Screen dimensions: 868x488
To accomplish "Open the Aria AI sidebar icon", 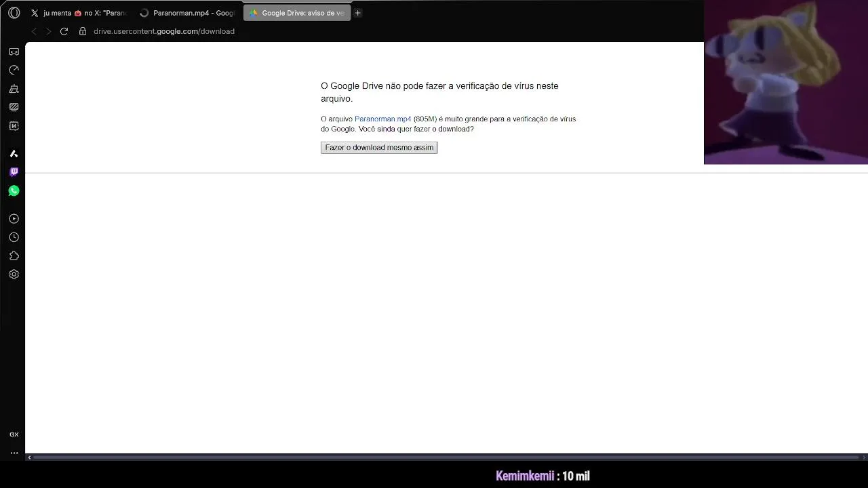I will (x=14, y=154).
